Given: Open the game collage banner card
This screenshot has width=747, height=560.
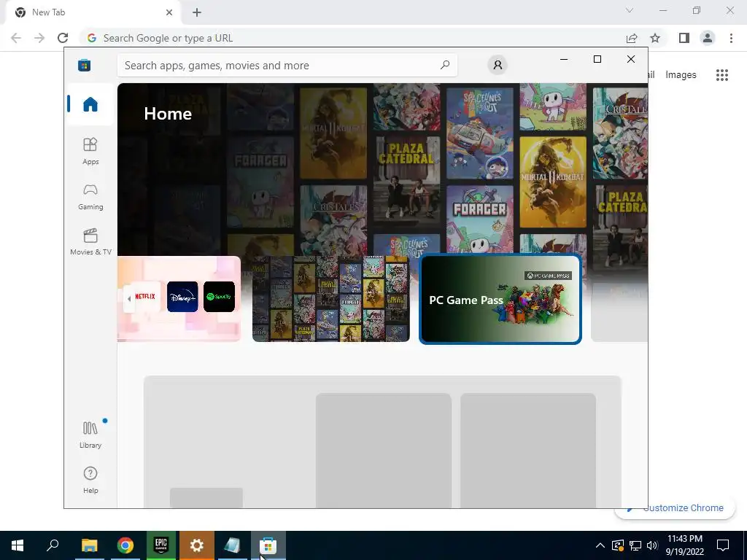Looking at the screenshot, I should tap(330, 299).
